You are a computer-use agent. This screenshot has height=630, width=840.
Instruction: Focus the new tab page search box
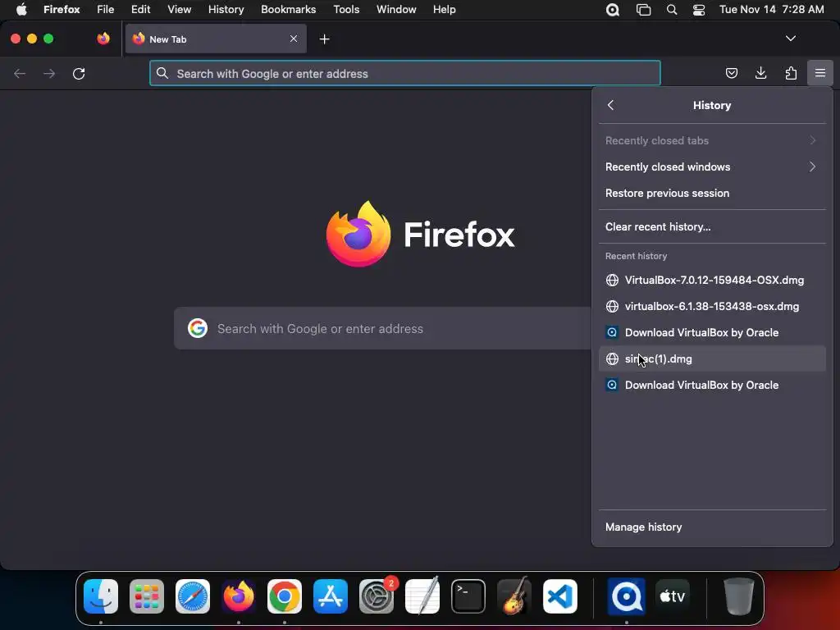(382, 328)
